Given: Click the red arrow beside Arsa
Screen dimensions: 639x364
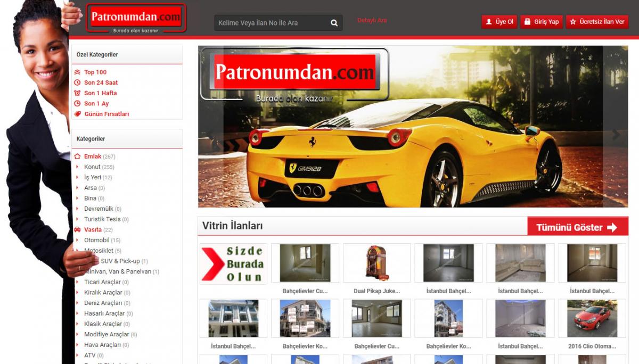Looking at the screenshot, I should 78,188.
